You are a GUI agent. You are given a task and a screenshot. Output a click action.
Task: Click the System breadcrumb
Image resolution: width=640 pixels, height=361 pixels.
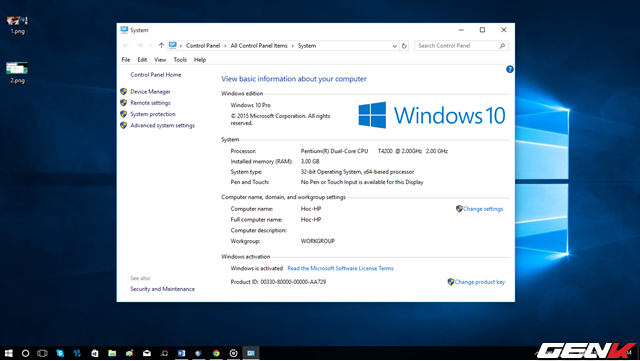[307, 46]
